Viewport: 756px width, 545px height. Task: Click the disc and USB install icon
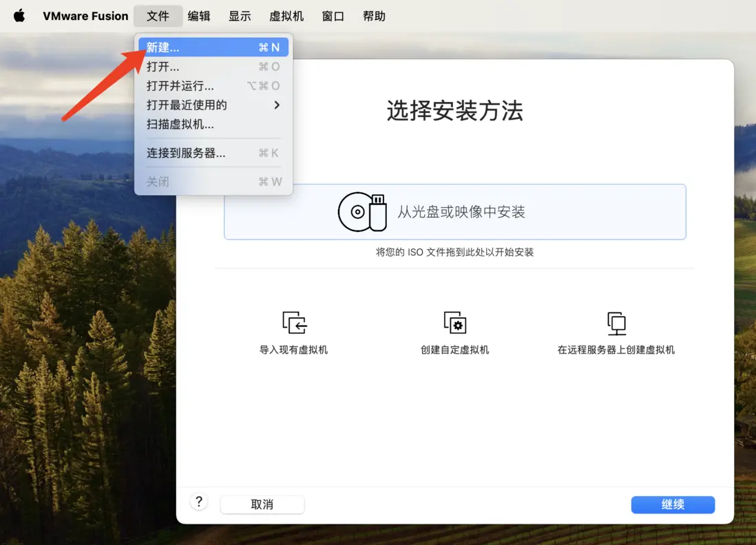(362, 212)
